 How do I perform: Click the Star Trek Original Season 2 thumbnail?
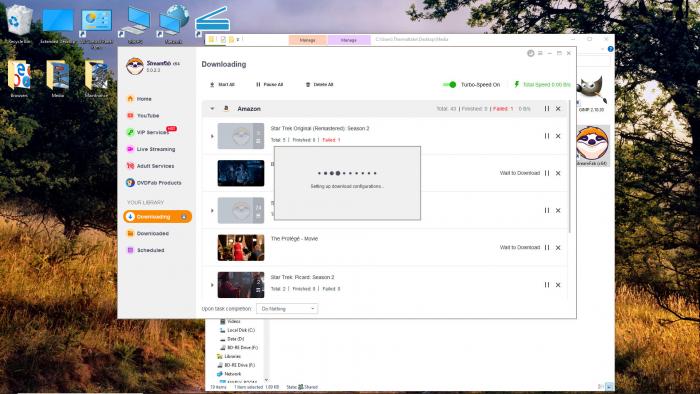tap(241, 136)
